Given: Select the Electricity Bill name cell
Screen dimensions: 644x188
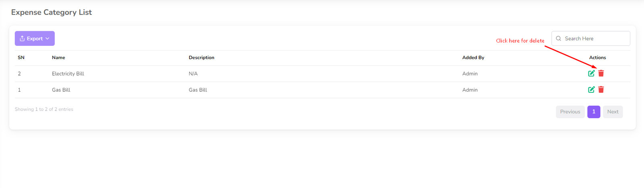Looking at the screenshot, I should tap(68, 74).
